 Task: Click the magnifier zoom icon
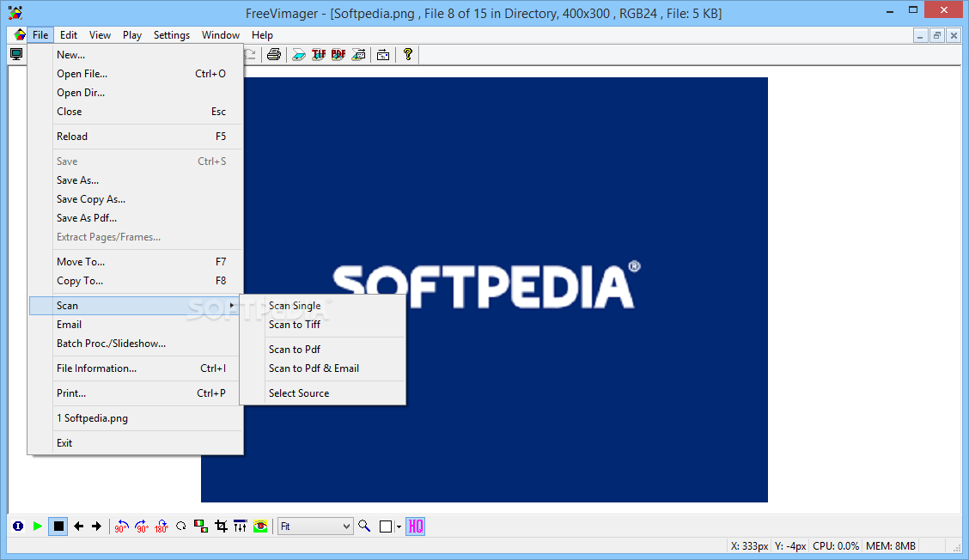(x=364, y=526)
